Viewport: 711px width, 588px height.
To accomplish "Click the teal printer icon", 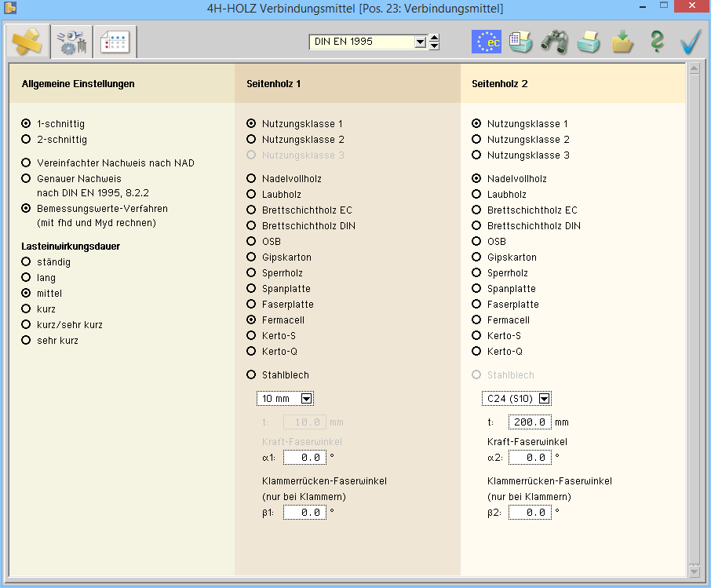I will click(589, 42).
